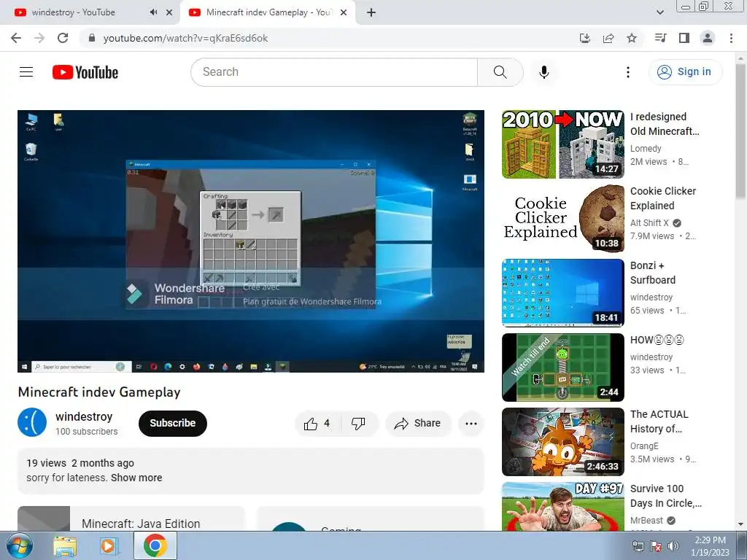Open Chrome profile avatar
Screen dimensions: 747x560
click(708, 38)
